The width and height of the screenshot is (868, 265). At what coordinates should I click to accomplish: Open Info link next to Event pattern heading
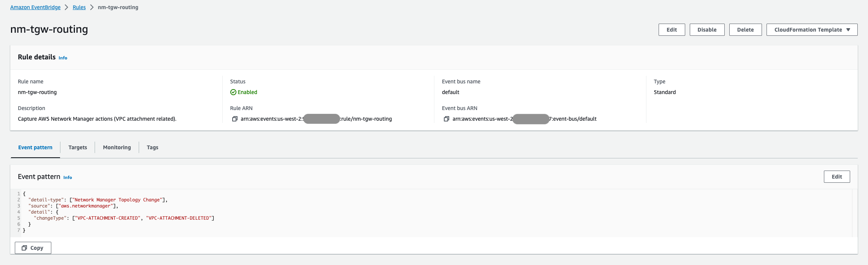(68, 177)
